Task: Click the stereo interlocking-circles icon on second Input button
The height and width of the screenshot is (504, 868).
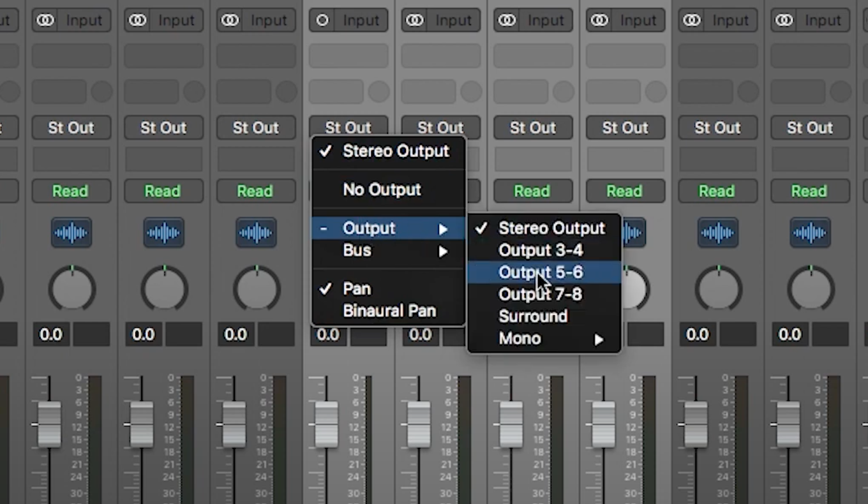Action: [137, 20]
